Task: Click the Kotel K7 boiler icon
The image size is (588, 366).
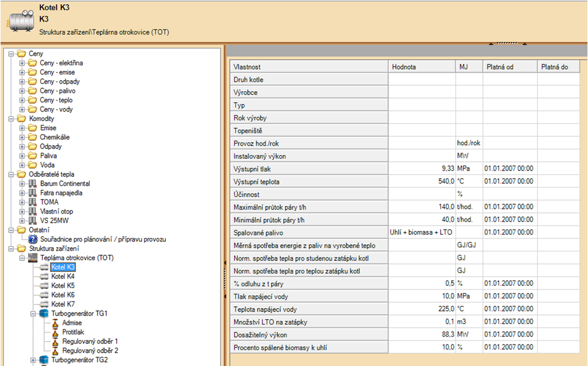Action: [44, 304]
